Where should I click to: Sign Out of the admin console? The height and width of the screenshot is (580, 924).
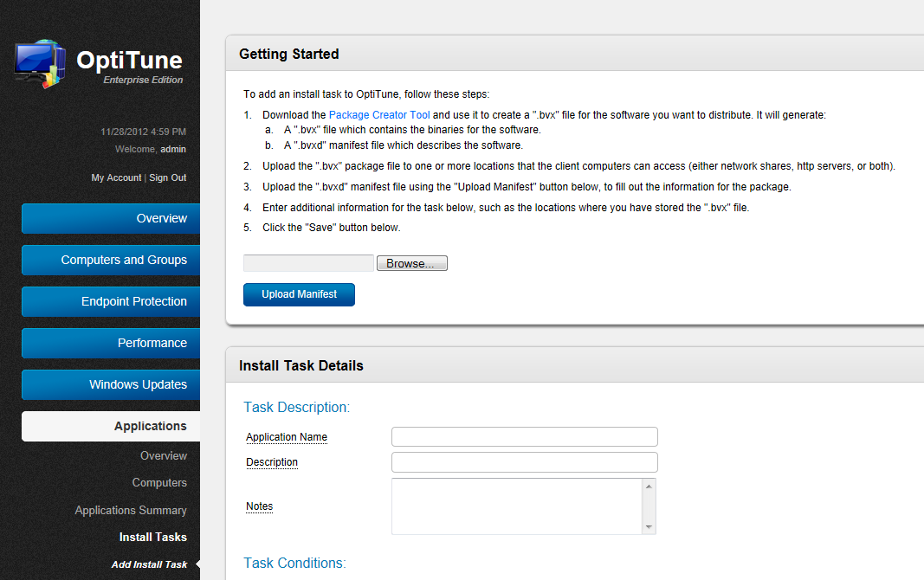[167, 177]
